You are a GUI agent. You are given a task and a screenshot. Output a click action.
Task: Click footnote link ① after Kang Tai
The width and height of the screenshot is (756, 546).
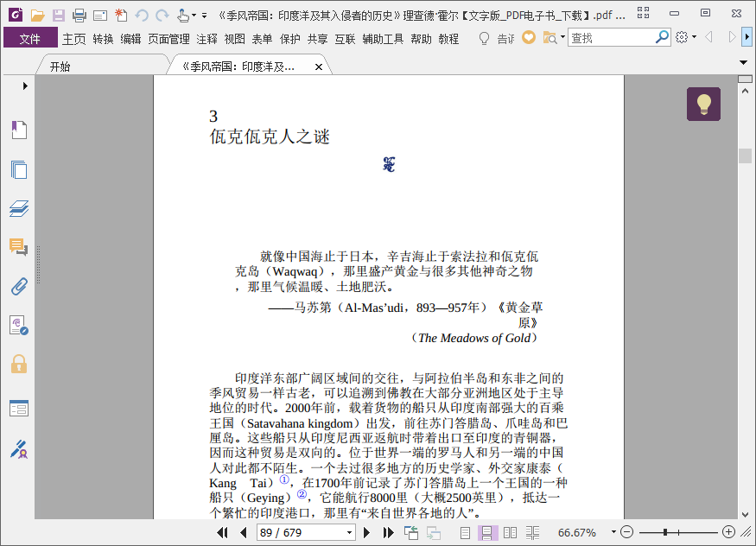click(x=284, y=479)
